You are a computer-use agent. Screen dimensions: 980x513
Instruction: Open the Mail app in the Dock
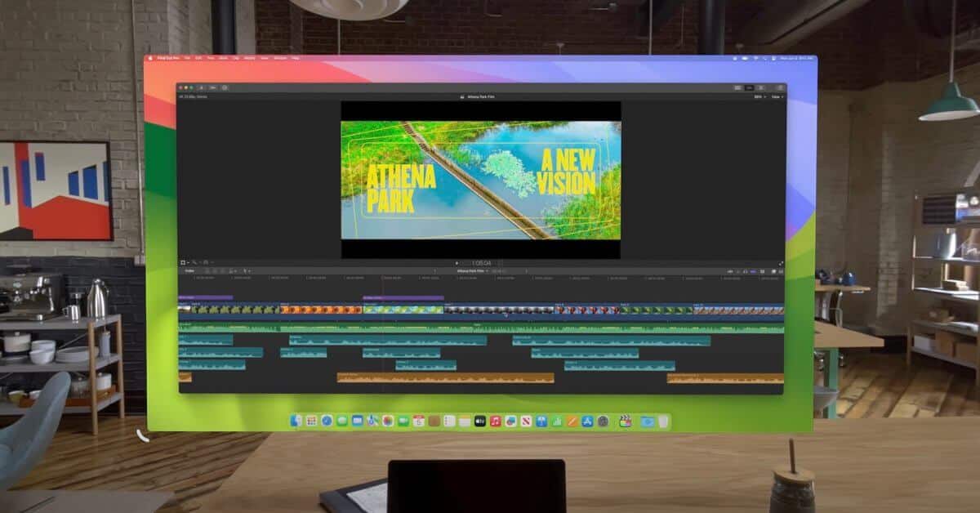click(x=358, y=422)
